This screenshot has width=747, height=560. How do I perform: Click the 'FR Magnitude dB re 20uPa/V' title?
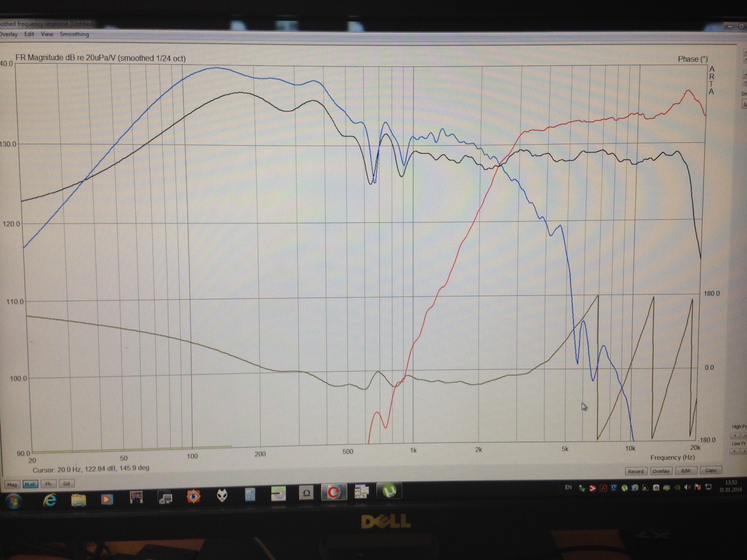pos(67,58)
